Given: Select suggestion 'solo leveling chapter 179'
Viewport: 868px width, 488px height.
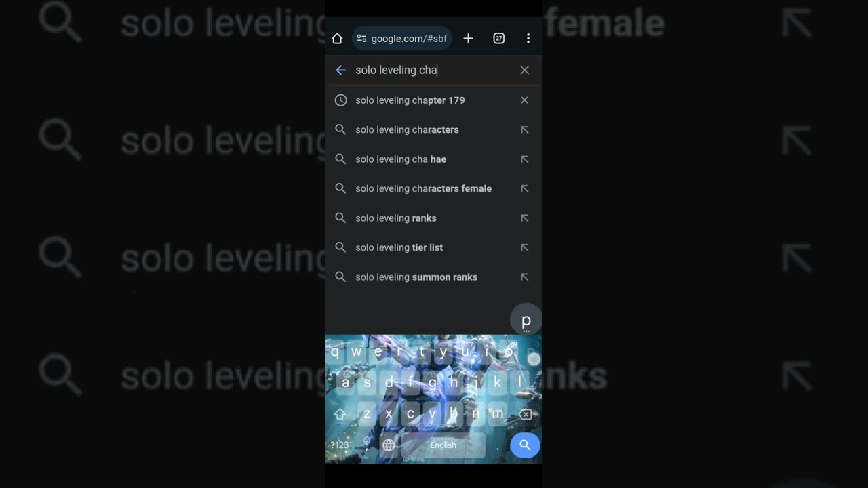Looking at the screenshot, I should [x=410, y=100].
